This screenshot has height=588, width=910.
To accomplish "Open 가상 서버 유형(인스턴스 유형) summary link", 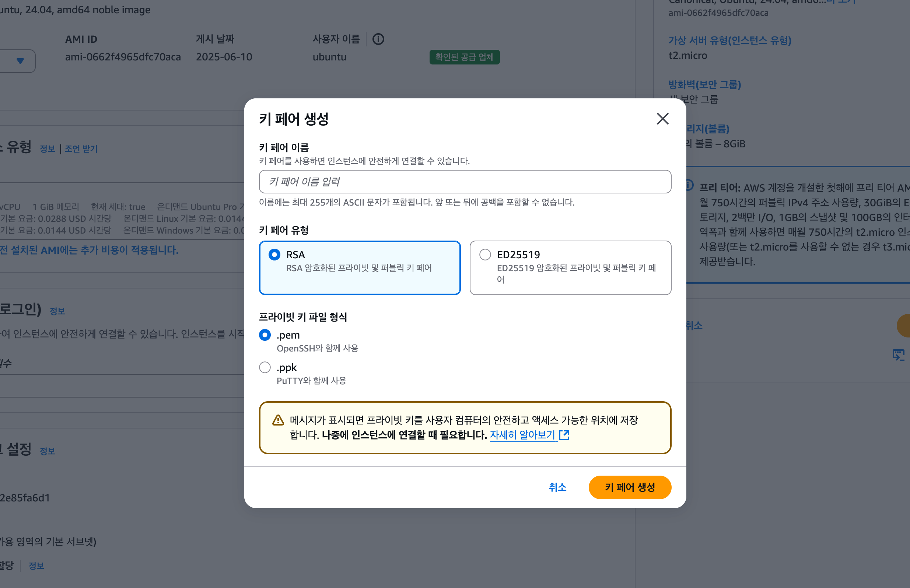I will point(729,40).
